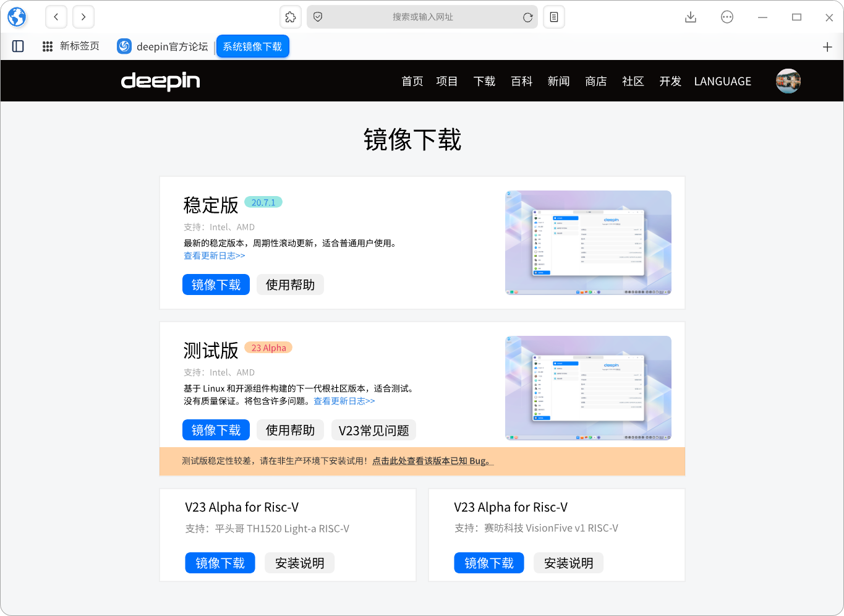Click the deepin forum favicon

[124, 46]
